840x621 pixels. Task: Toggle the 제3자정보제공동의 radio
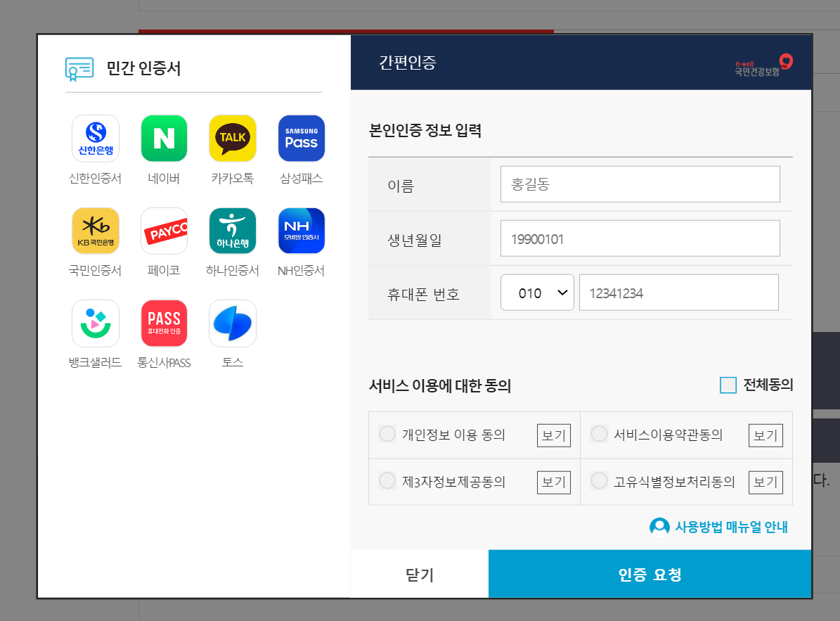[x=387, y=480]
